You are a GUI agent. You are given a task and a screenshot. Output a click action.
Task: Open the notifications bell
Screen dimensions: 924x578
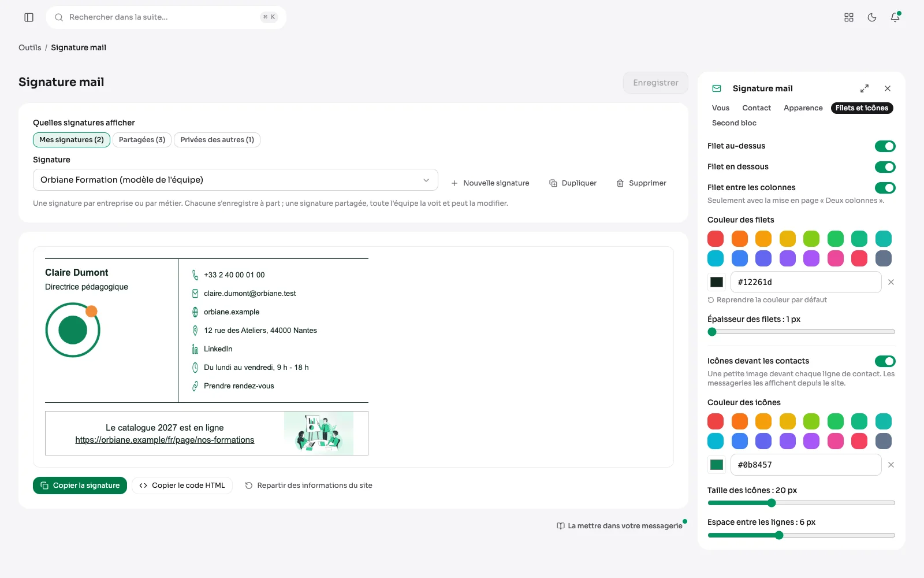pos(895,17)
